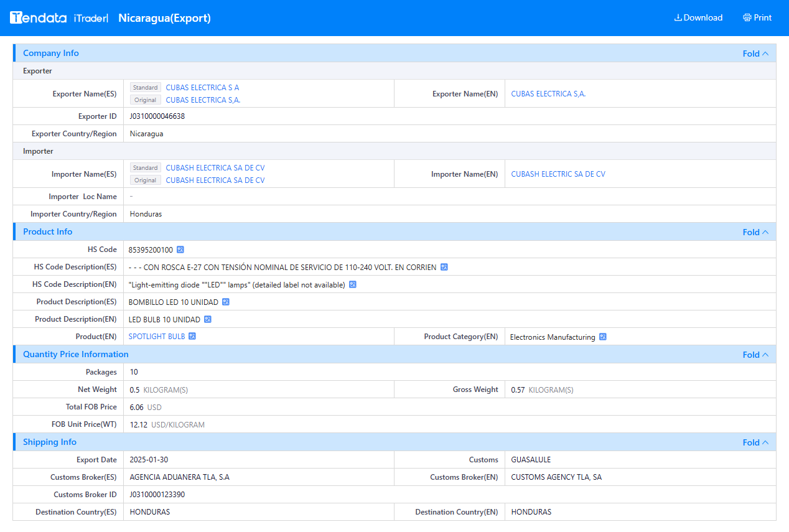Fold the Company Info section

(755, 54)
